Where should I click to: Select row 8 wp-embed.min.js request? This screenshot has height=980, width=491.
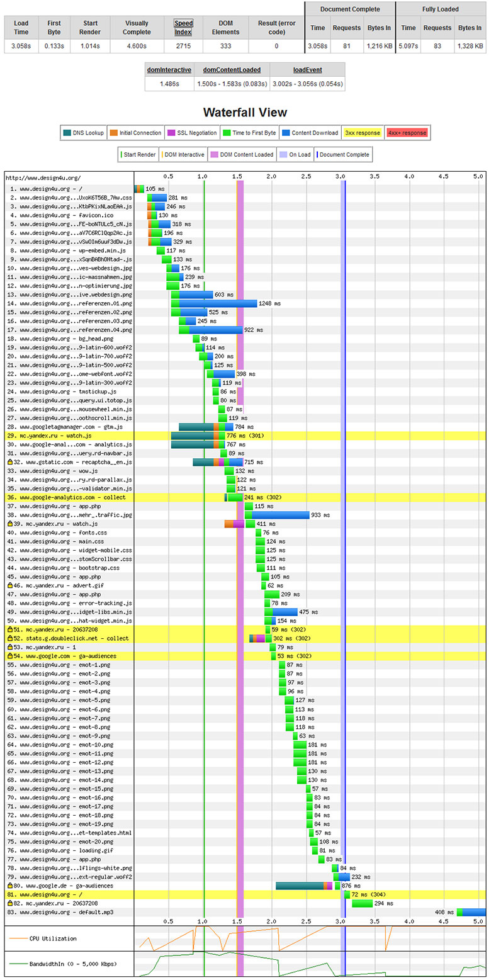pyautogui.click(x=59, y=250)
